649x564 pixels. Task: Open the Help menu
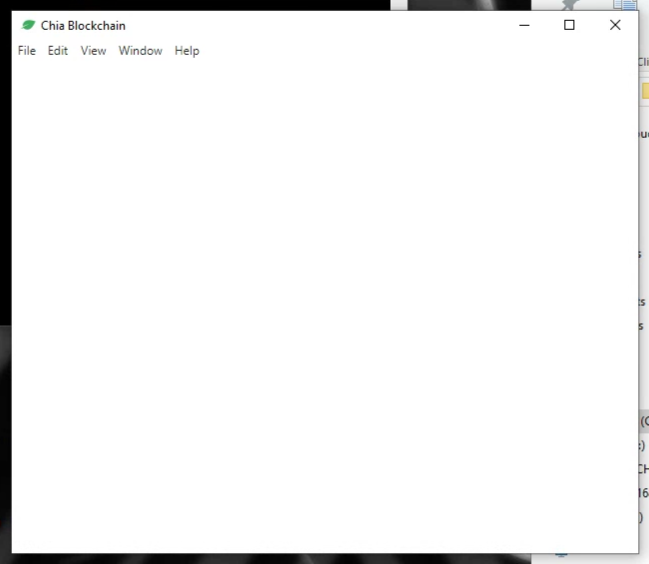(187, 50)
